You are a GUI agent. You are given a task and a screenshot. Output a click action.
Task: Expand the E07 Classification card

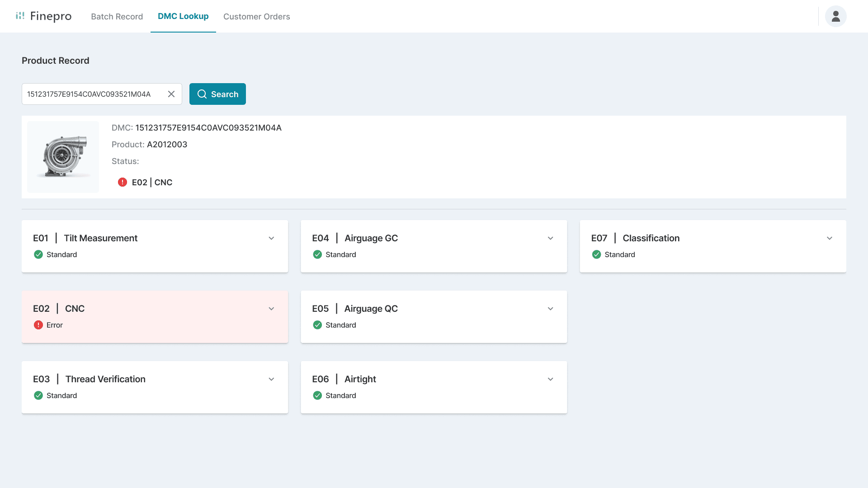click(x=829, y=238)
